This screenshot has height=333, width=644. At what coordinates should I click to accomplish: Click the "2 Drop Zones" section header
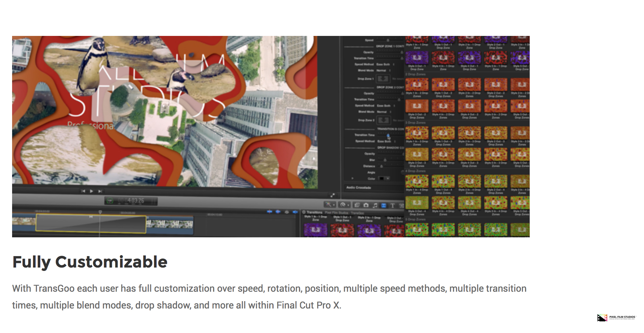tap(415, 74)
